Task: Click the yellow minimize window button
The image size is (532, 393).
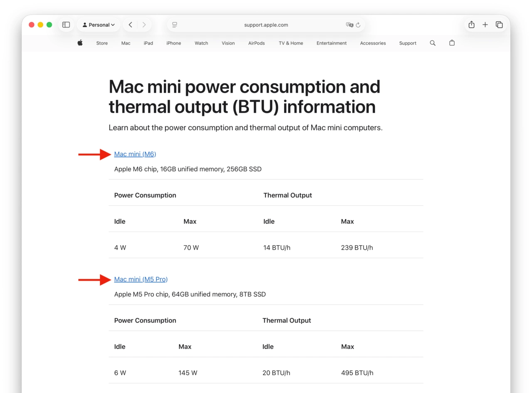Action: (40, 25)
